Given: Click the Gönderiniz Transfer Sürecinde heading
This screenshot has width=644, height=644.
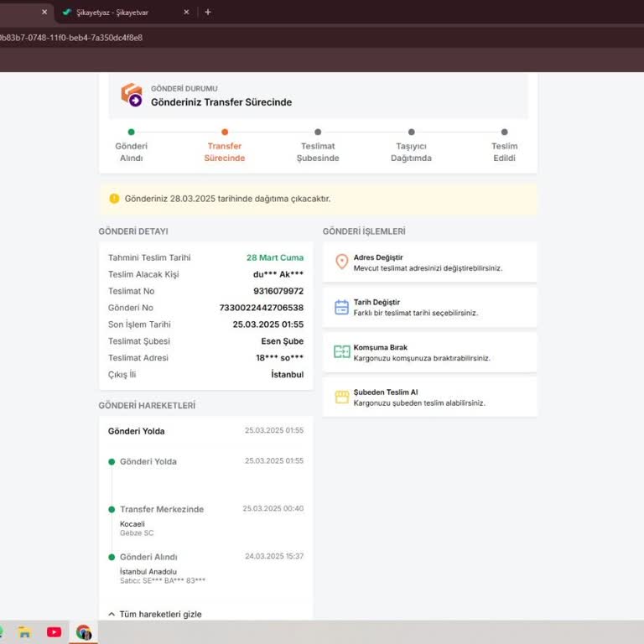Looking at the screenshot, I should pyautogui.click(x=221, y=102).
